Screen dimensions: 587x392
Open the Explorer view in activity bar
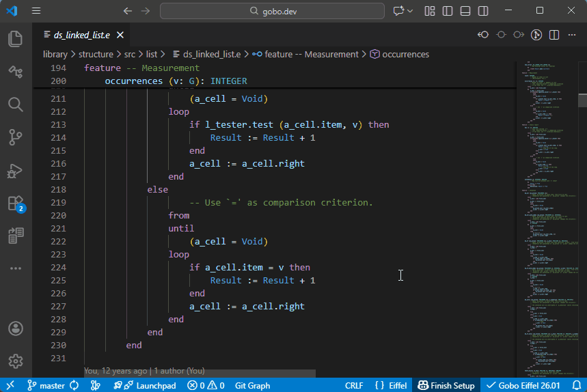pyautogui.click(x=15, y=39)
